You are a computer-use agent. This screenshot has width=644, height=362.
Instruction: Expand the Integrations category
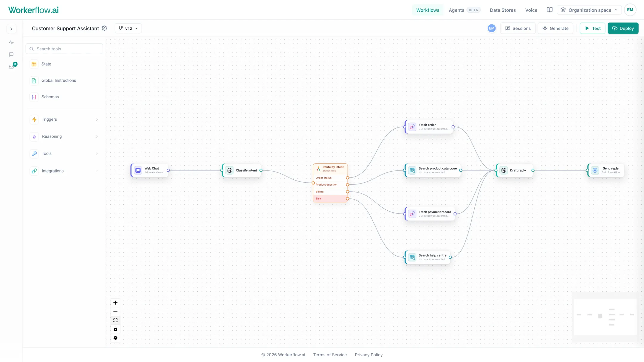65,171
